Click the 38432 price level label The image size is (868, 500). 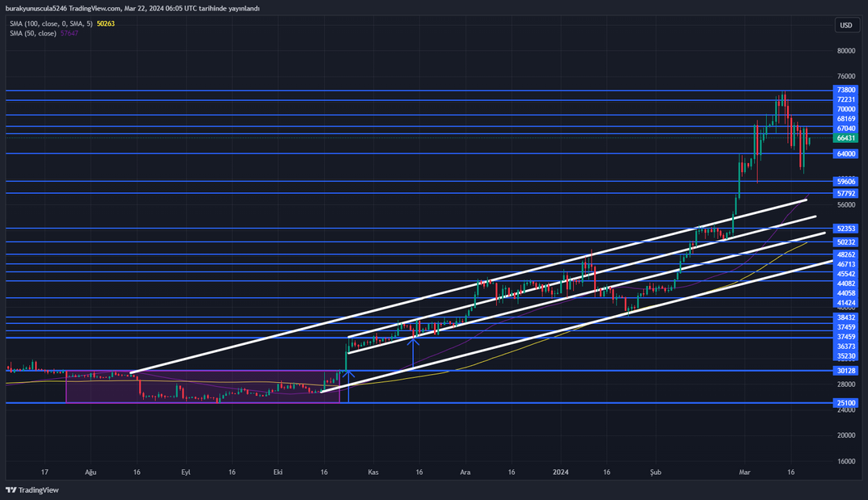[846, 317]
